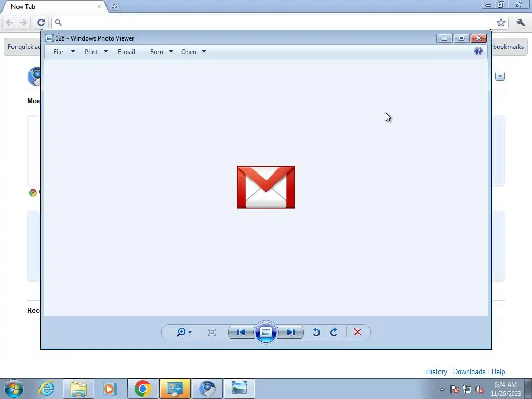Reload the browser page
Screen dimensions: 532x399
click(x=42, y=23)
